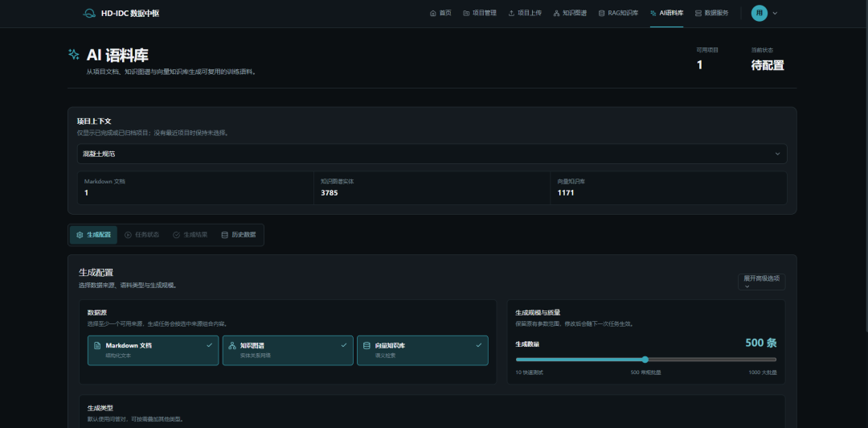Click the gear icon on 生成配置 tab
This screenshot has width=868, height=428.
coord(80,235)
